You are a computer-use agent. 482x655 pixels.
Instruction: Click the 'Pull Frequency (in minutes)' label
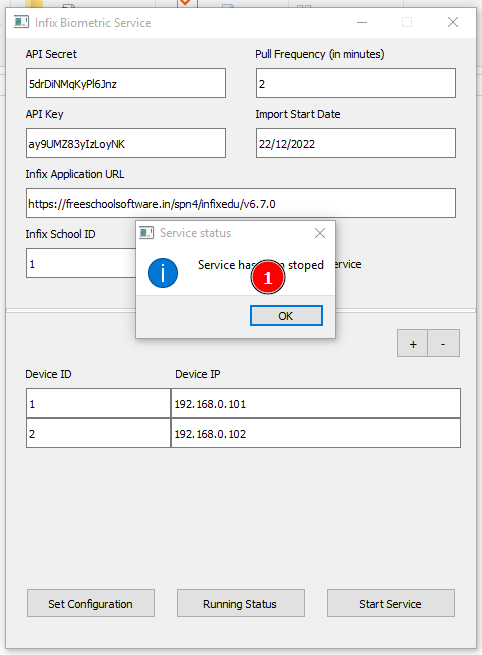(320, 54)
